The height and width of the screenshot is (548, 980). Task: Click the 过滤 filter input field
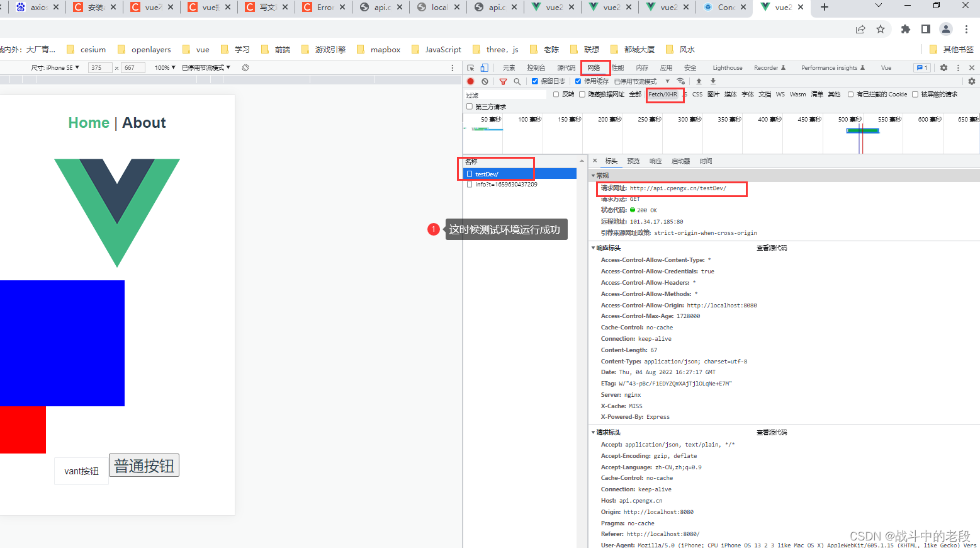[x=505, y=95]
